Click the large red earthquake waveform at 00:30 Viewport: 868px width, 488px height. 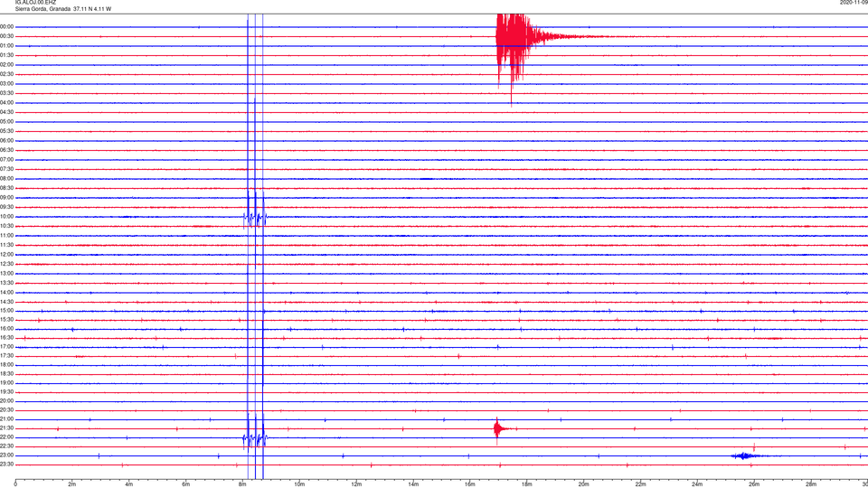click(x=514, y=37)
